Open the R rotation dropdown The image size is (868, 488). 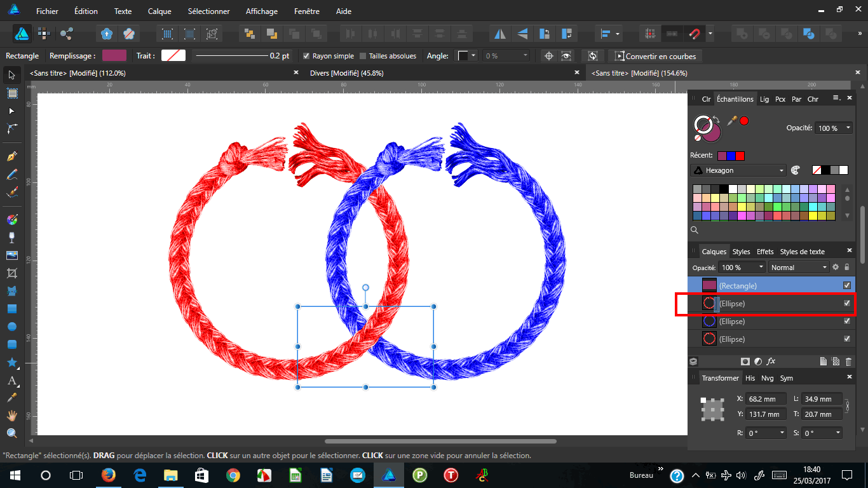(766, 433)
